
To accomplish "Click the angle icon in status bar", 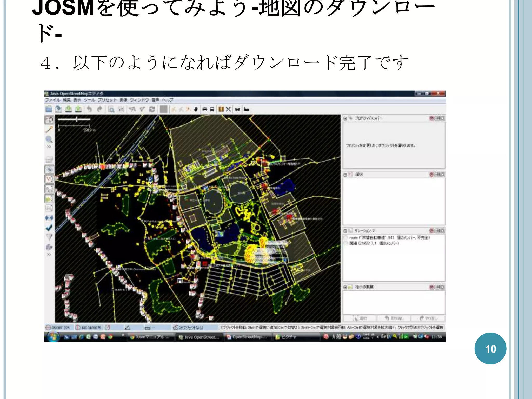I will 127,328.
